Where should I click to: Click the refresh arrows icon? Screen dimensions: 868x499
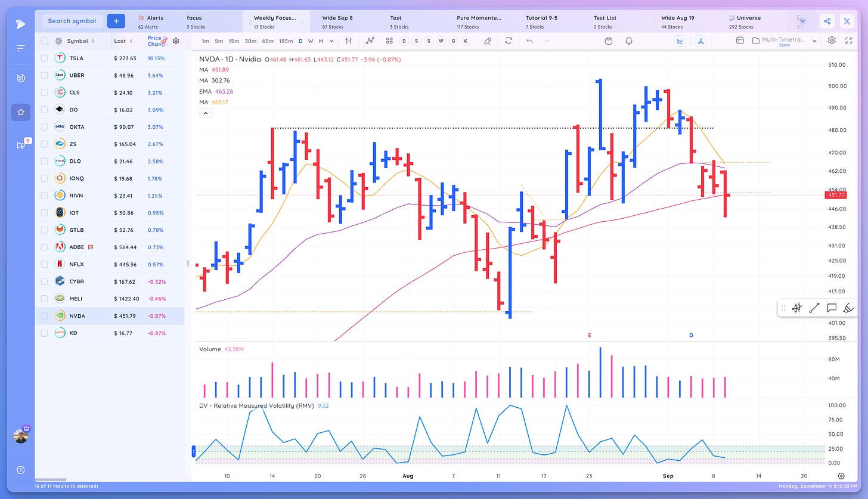pyautogui.click(x=509, y=41)
